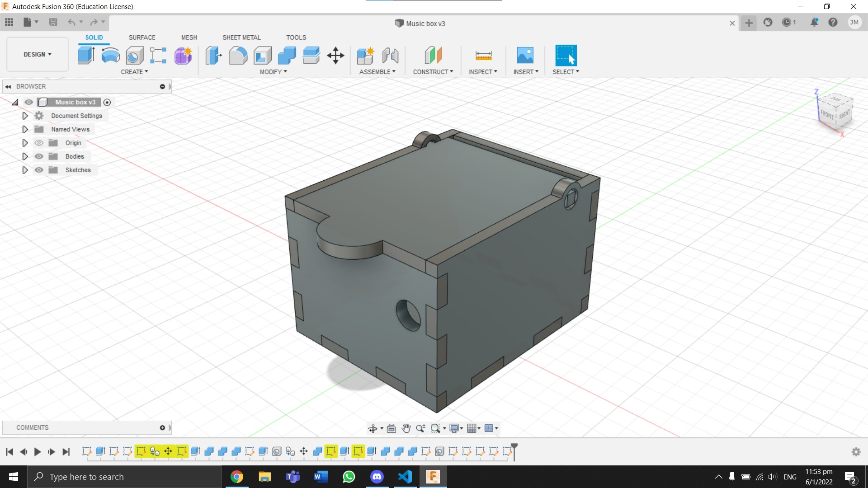Switch to the TOOLS tab

pos(296,38)
